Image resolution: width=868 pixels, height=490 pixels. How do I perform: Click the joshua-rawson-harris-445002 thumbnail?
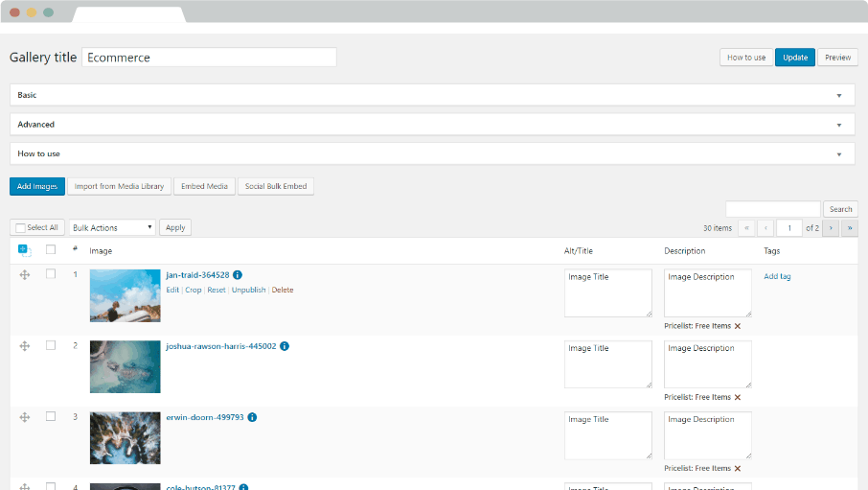126,367
